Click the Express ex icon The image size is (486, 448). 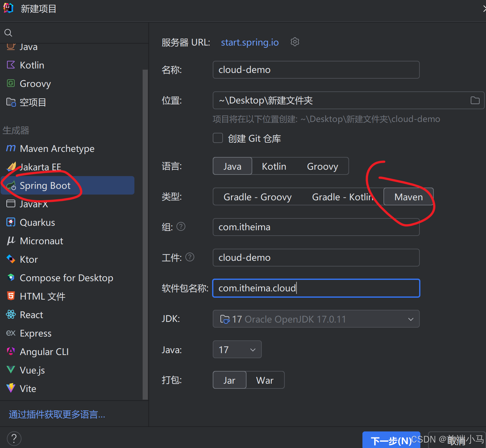(x=11, y=333)
